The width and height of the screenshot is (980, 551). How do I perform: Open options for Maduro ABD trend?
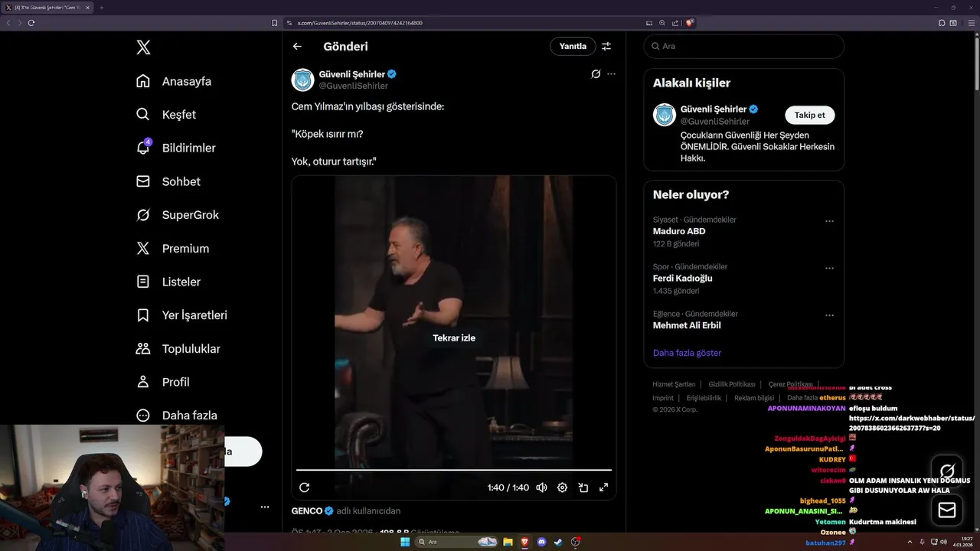(829, 221)
